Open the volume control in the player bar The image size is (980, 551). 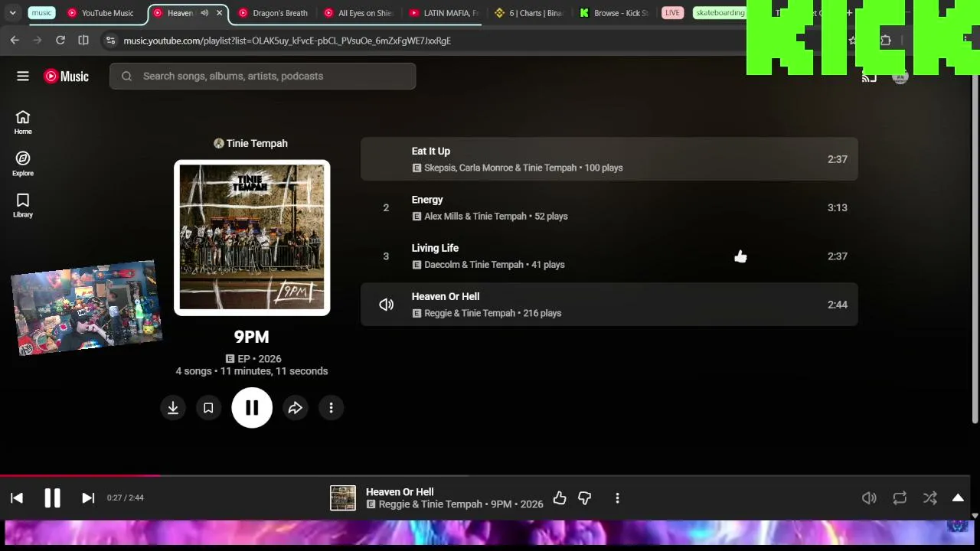pos(869,498)
